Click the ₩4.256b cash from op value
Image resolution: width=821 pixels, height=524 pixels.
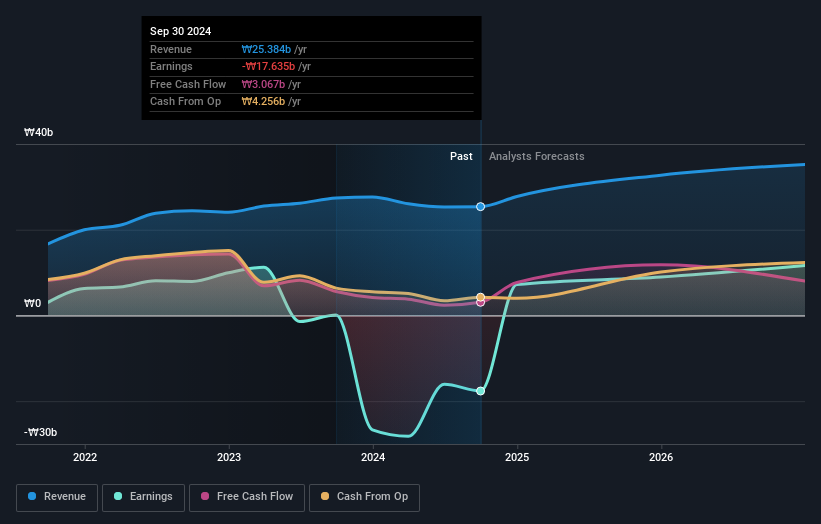click(263, 102)
